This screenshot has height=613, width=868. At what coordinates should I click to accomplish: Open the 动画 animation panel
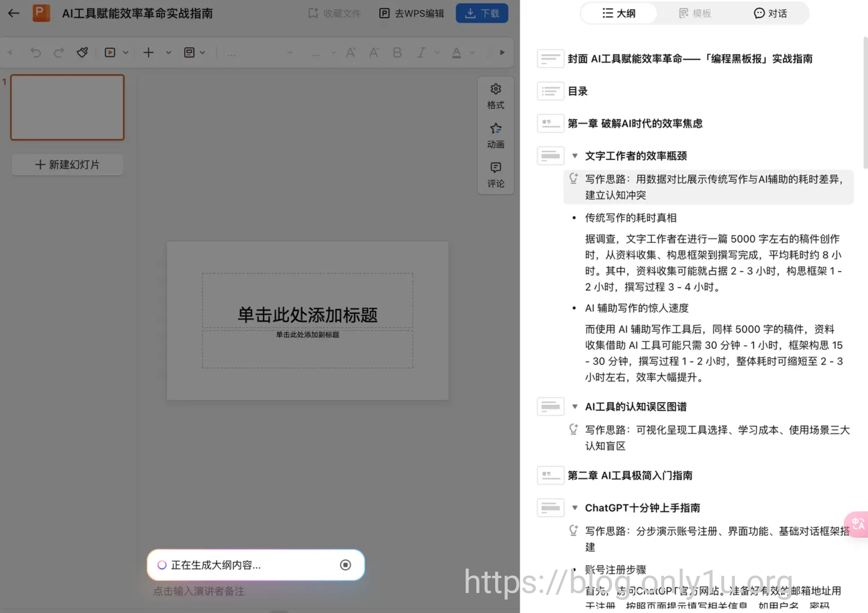[495, 136]
